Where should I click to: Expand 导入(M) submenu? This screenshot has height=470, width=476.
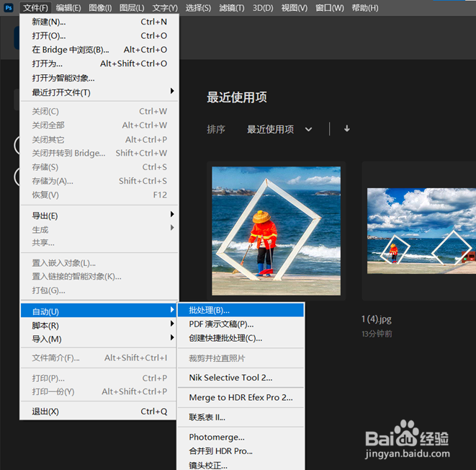click(x=99, y=339)
